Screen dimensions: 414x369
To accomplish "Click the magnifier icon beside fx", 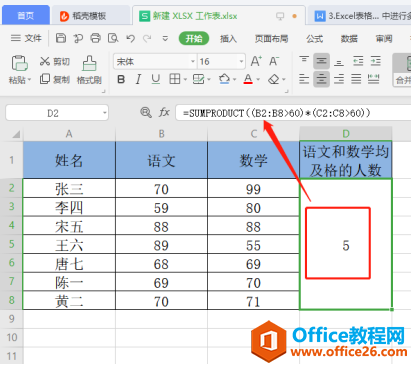I will click(146, 112).
